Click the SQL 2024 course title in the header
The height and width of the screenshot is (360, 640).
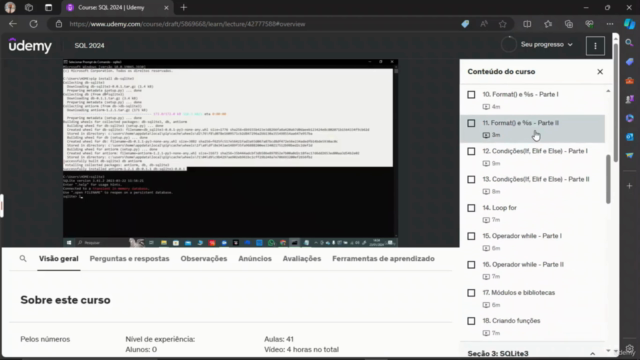[89, 46]
